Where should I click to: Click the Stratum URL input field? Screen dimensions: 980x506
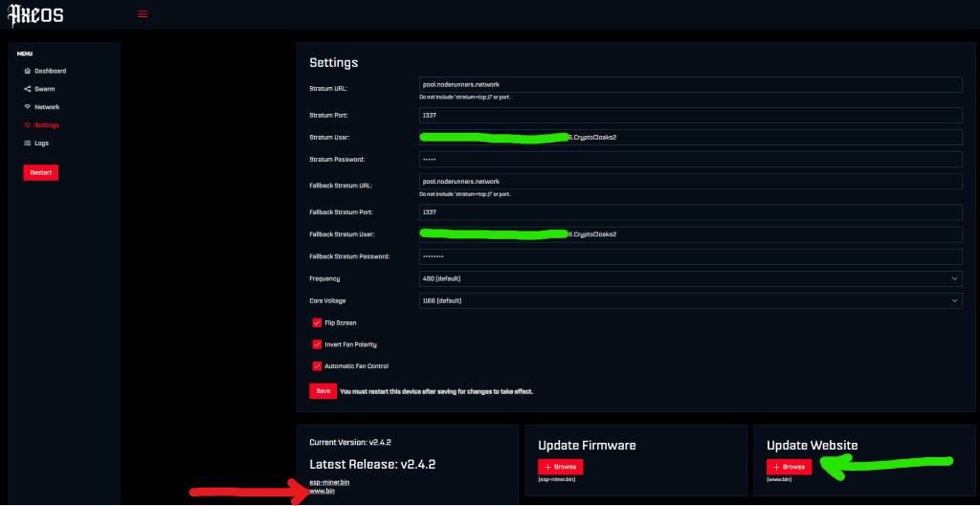coord(691,84)
